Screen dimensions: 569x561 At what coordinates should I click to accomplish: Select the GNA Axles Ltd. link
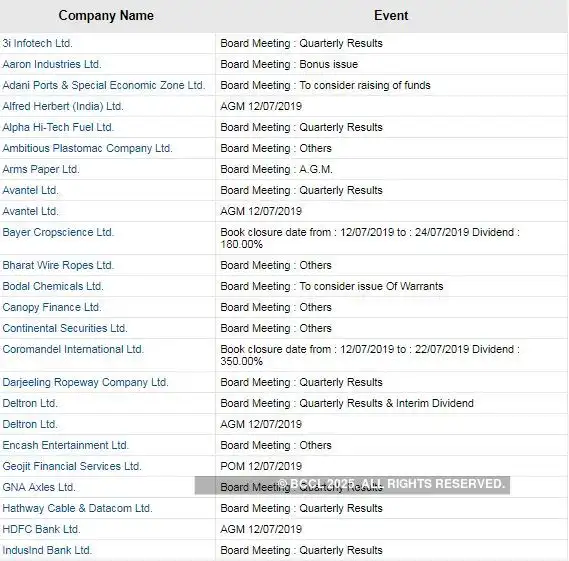pyautogui.click(x=38, y=487)
